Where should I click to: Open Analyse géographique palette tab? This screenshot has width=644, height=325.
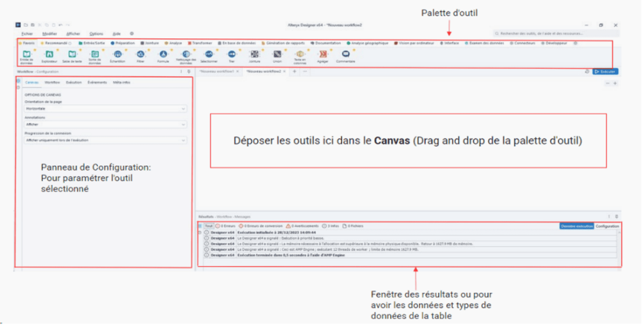click(367, 43)
